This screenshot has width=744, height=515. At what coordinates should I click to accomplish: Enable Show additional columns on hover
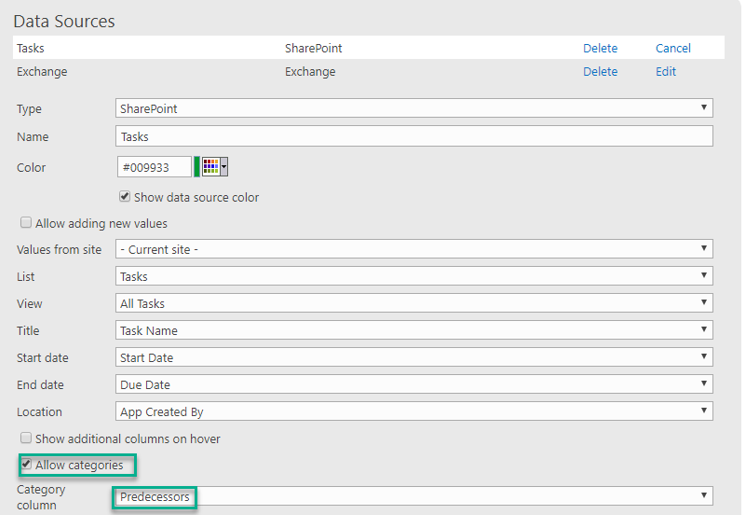point(26,438)
